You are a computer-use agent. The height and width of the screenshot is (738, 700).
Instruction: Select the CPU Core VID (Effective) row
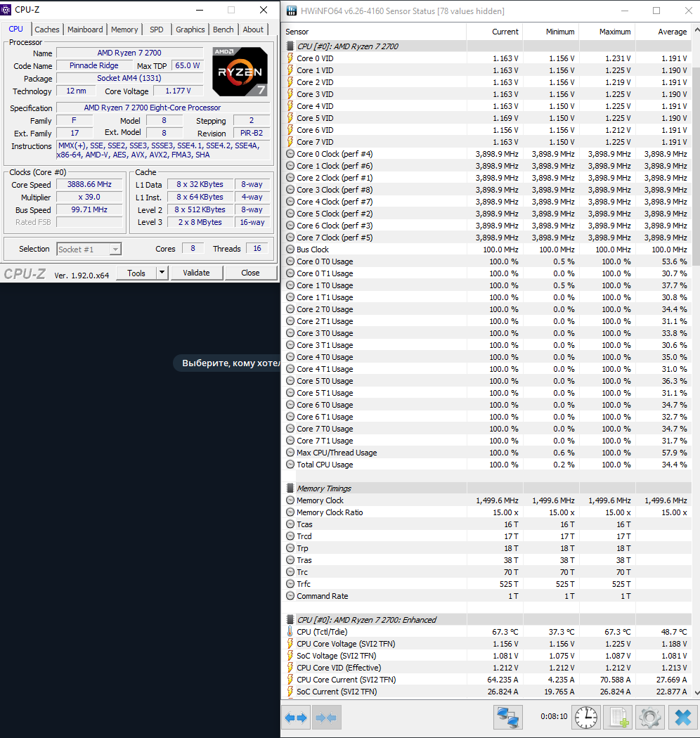[488, 668]
